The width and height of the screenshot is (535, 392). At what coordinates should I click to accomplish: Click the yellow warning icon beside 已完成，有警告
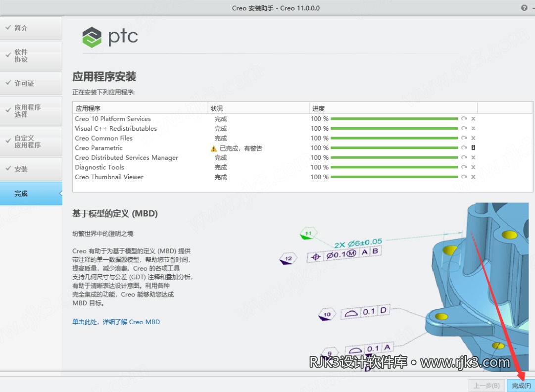point(214,148)
